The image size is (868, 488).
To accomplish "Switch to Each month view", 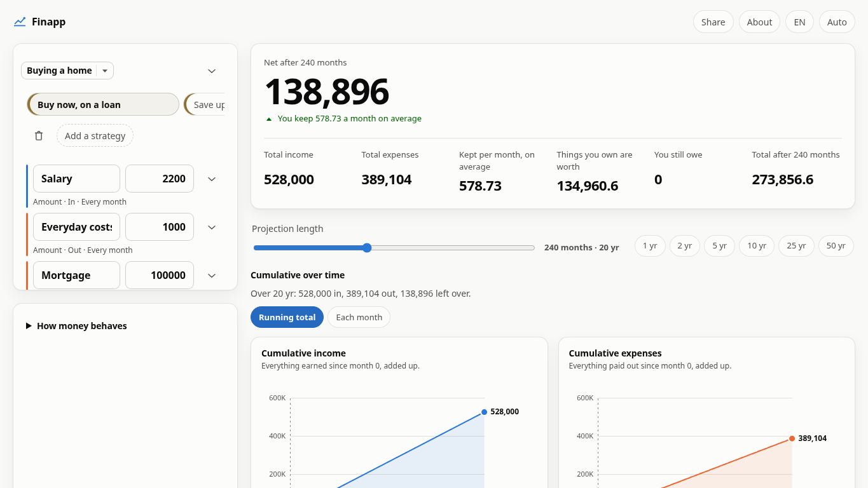I will (x=359, y=317).
